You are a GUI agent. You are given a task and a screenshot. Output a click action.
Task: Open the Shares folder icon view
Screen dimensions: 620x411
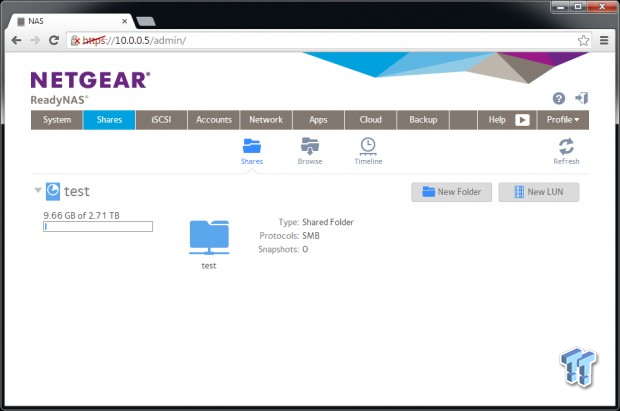click(x=251, y=146)
